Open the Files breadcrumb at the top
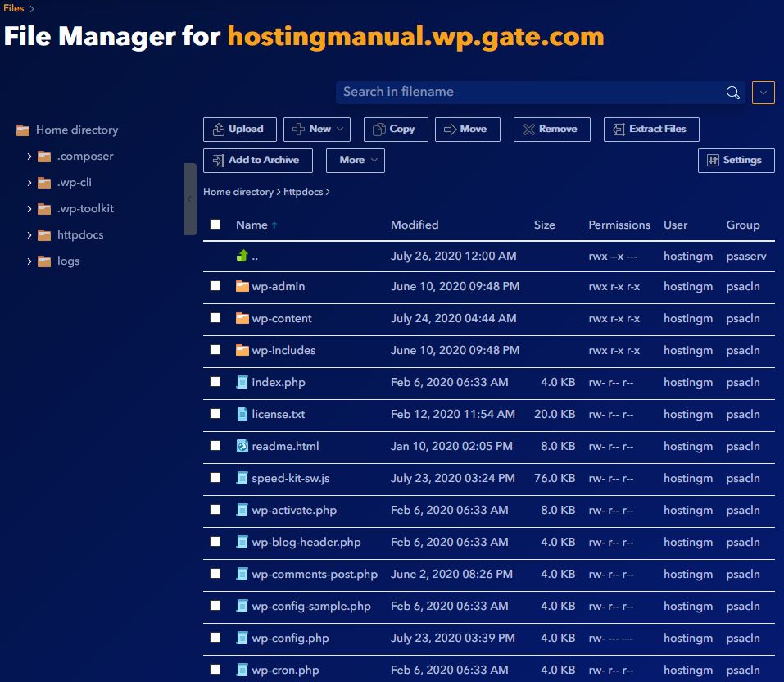The height and width of the screenshot is (682, 784). (13, 8)
